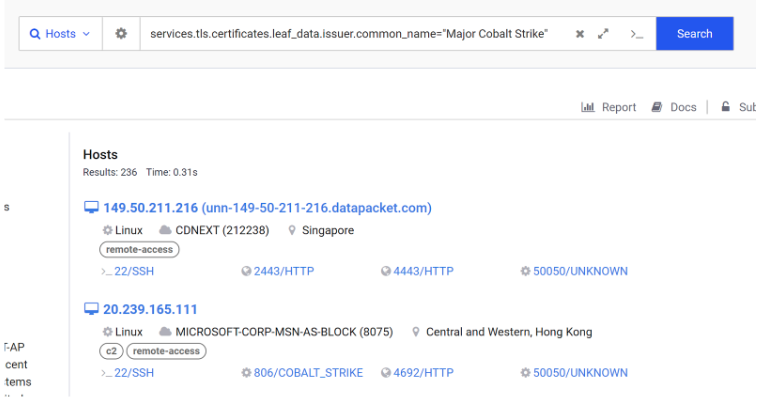This screenshot has height=398, width=758.
Task: Click the Hosts results heading
Action: [100, 155]
